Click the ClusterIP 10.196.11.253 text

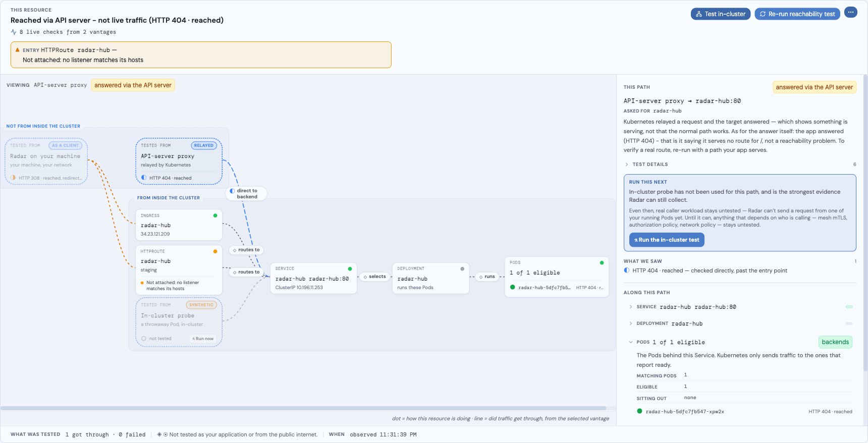click(x=299, y=288)
